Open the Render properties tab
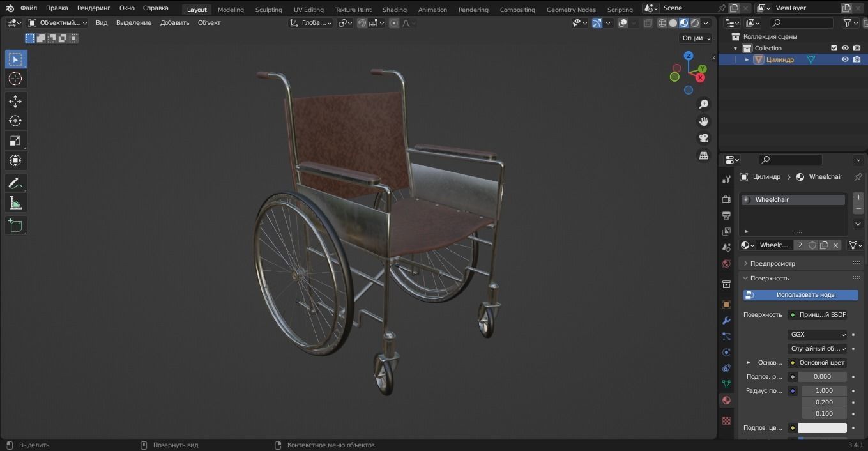This screenshot has height=451, width=868. click(726, 199)
